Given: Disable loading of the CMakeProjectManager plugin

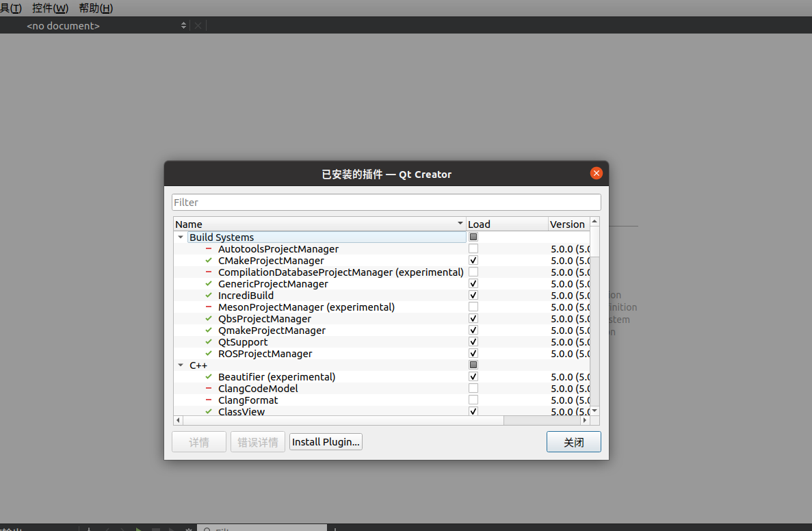Looking at the screenshot, I should point(473,260).
